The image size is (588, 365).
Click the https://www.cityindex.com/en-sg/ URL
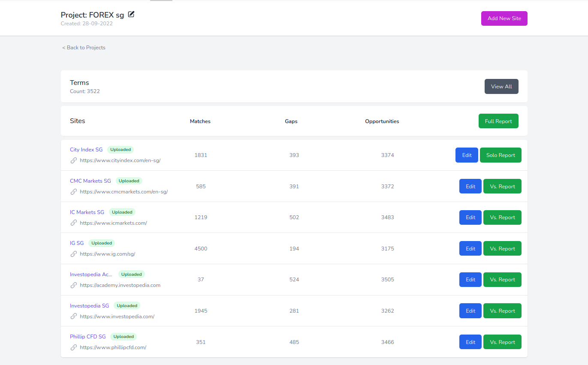pyautogui.click(x=120, y=160)
